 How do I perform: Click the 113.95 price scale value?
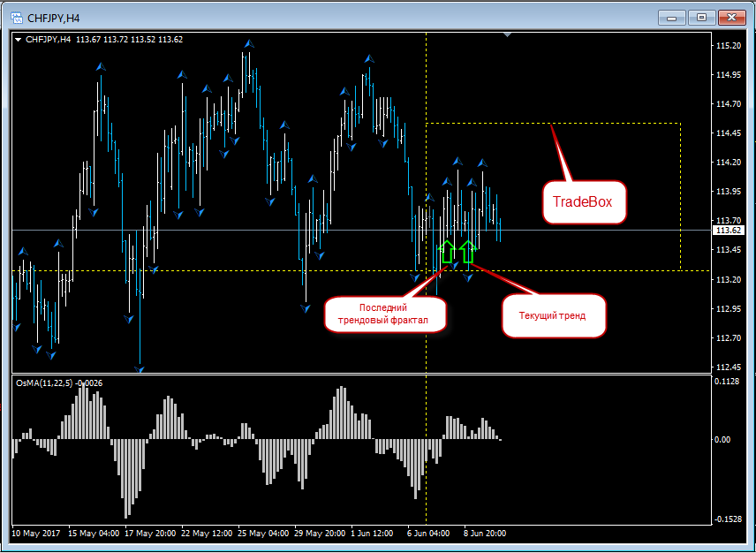729,192
